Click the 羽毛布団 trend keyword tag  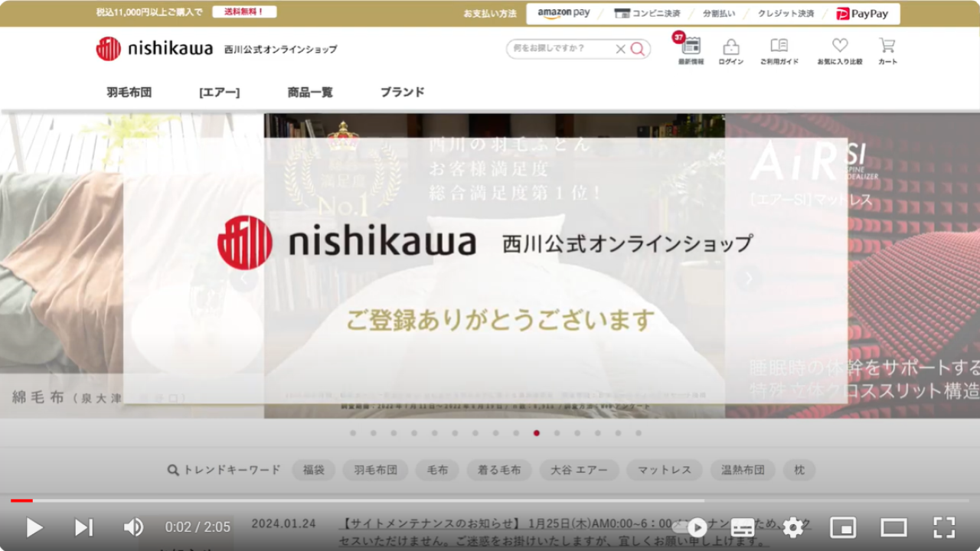[375, 470]
